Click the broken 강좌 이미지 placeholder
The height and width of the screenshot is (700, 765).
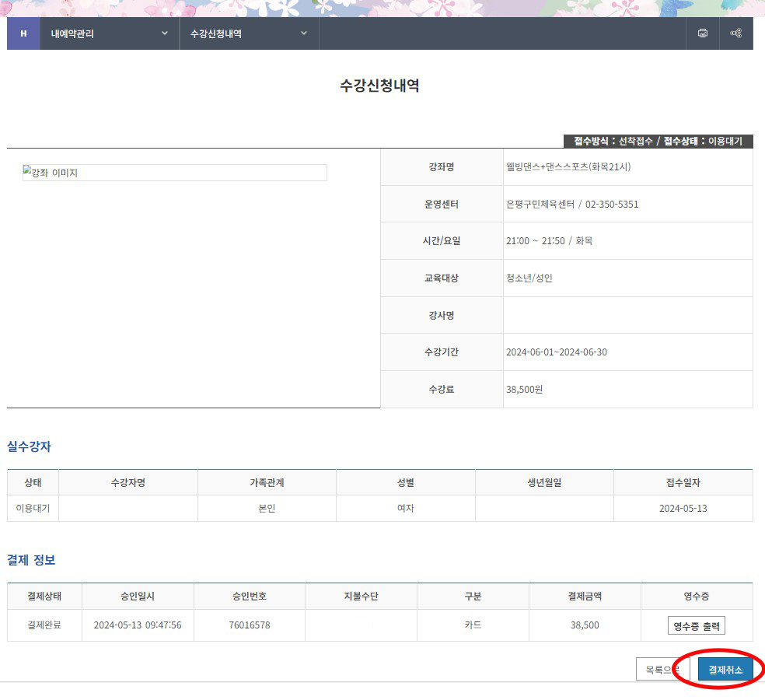pos(174,173)
